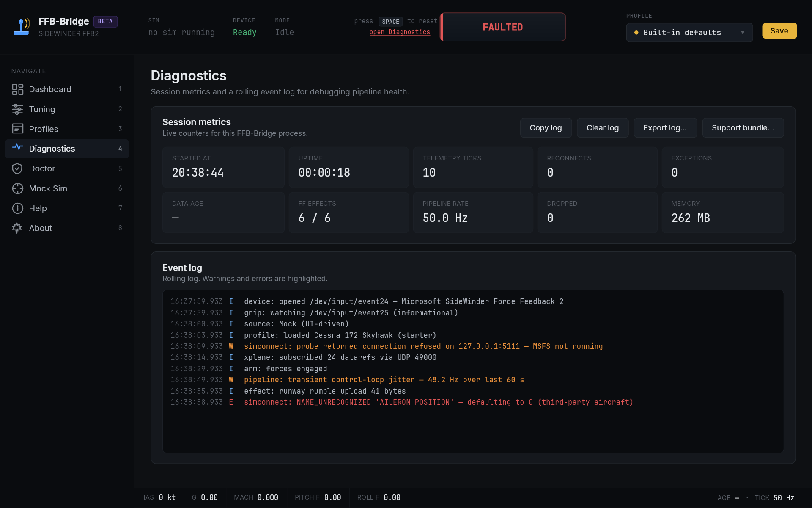Click the FFB-Bridge joystick logo

click(21, 27)
